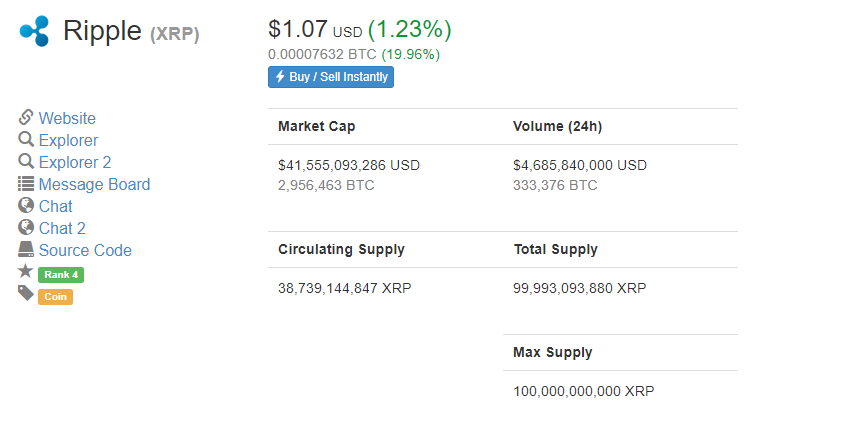
Task: Click the Buy / Sell Instantly button
Action: [x=331, y=77]
